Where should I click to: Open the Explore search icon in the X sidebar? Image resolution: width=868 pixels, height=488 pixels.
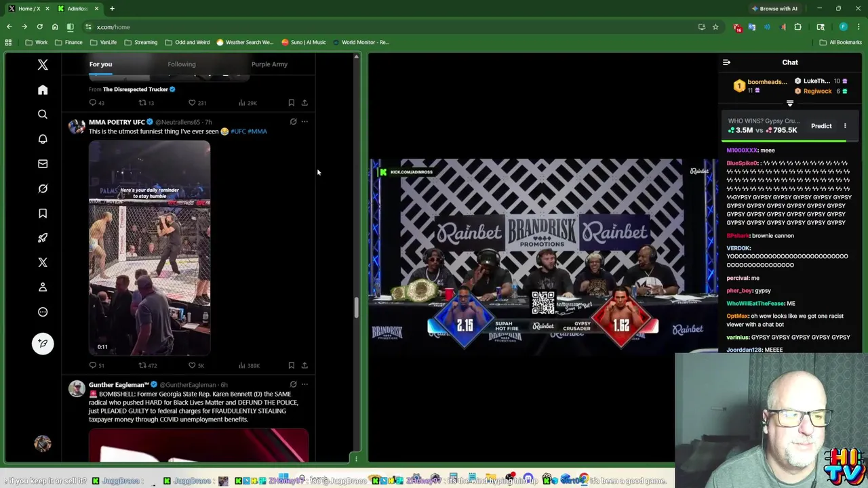43,115
